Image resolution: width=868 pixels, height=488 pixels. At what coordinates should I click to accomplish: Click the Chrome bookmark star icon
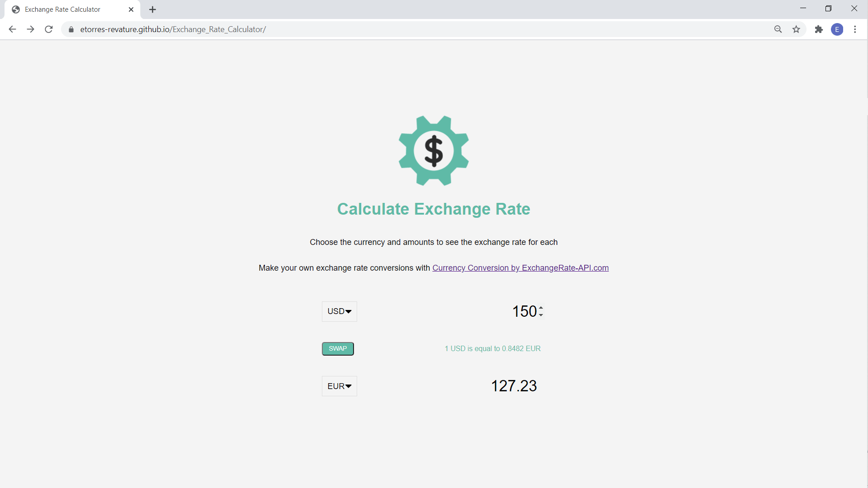[x=797, y=29]
